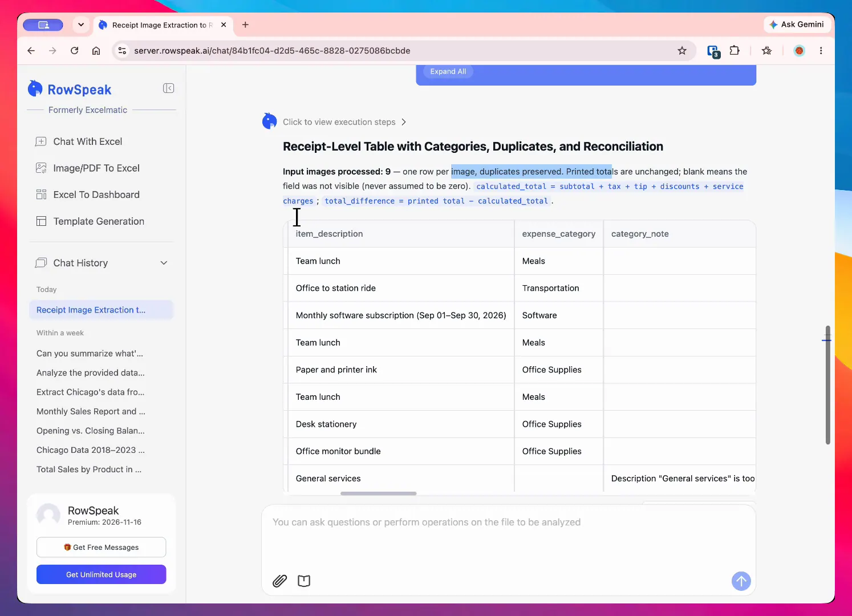852x616 pixels.
Task: Click the browser profile avatar
Action: [799, 51]
